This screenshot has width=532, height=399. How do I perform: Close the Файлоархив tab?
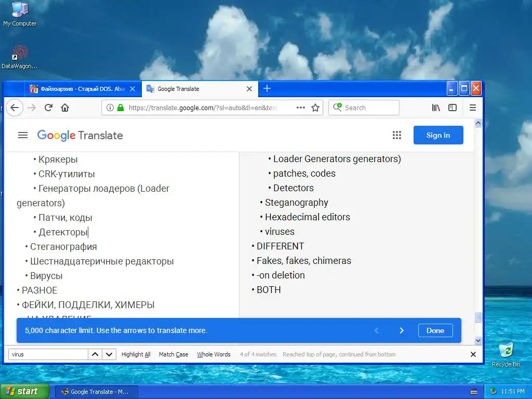click(x=132, y=89)
